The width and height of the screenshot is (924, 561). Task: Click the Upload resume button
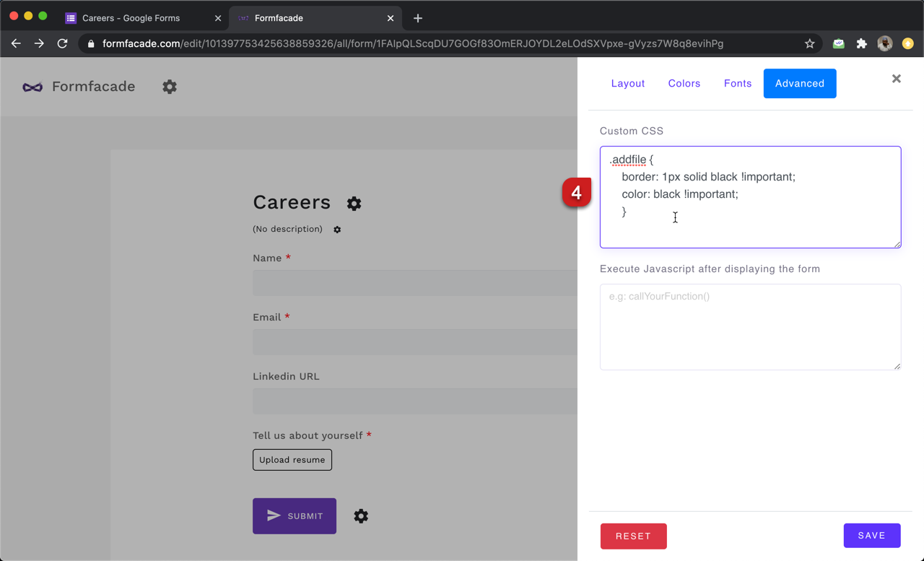(x=292, y=460)
